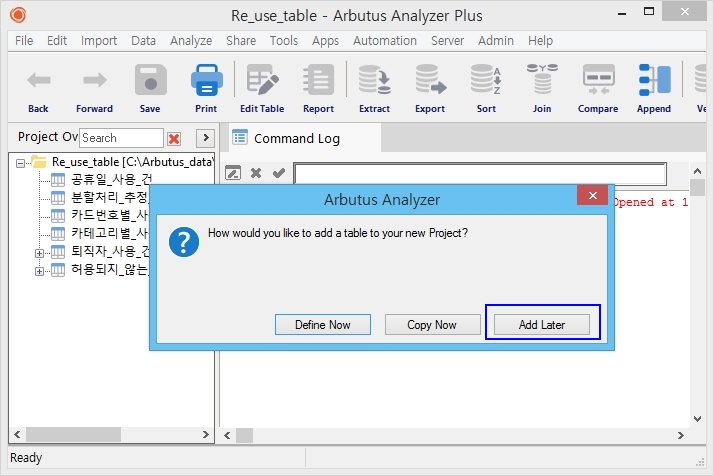Image resolution: width=714 pixels, height=476 pixels.
Task: Select the 카드번호별_사 table in tree
Action: (109, 216)
